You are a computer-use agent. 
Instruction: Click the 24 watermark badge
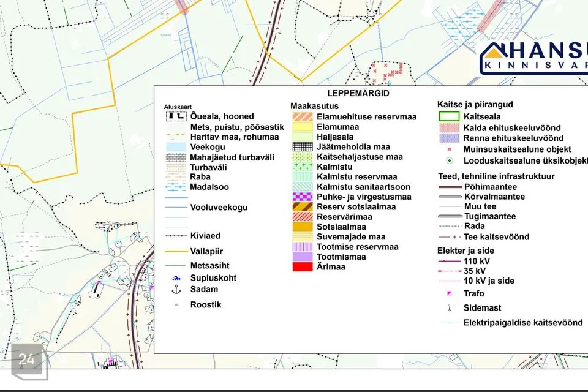27,360
